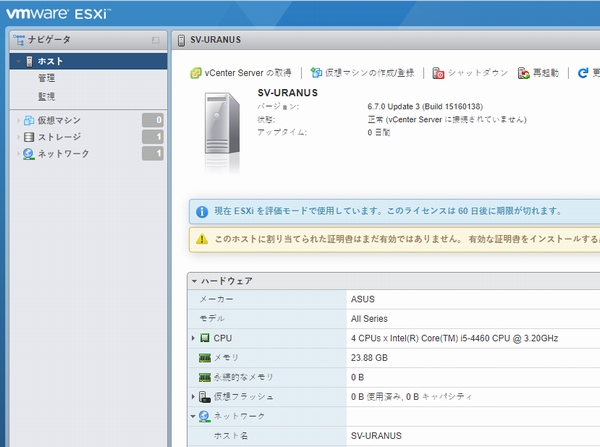Click 仮想マシンの作成/登録 button
The image size is (600, 447).
point(362,73)
